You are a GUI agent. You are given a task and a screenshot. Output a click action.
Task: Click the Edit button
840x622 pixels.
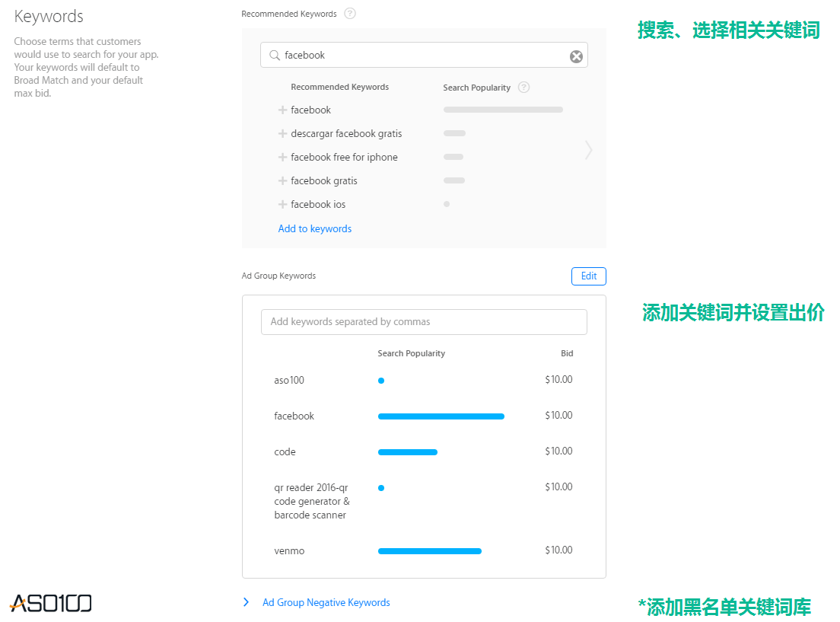pos(588,276)
